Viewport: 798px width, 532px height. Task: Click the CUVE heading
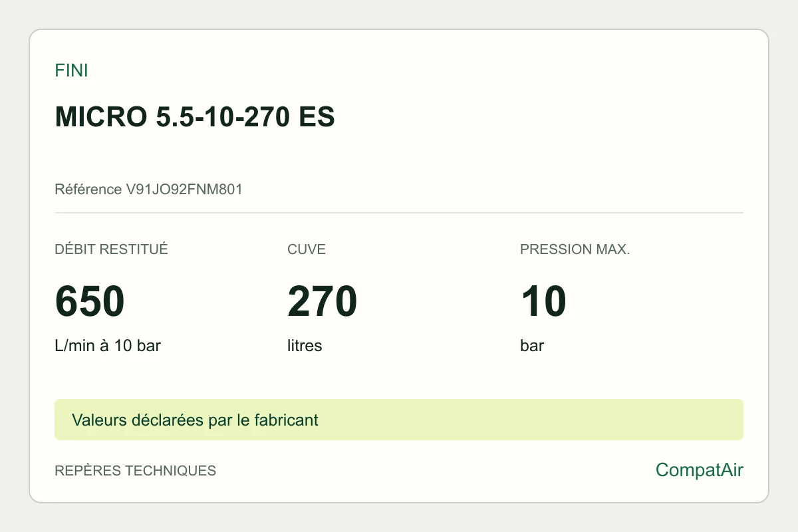[x=307, y=249]
